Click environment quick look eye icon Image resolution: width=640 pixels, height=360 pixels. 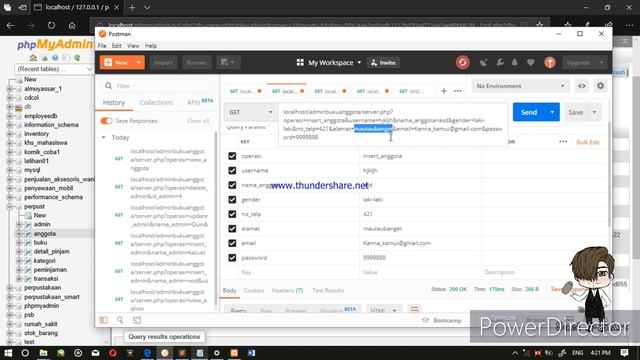click(582, 86)
